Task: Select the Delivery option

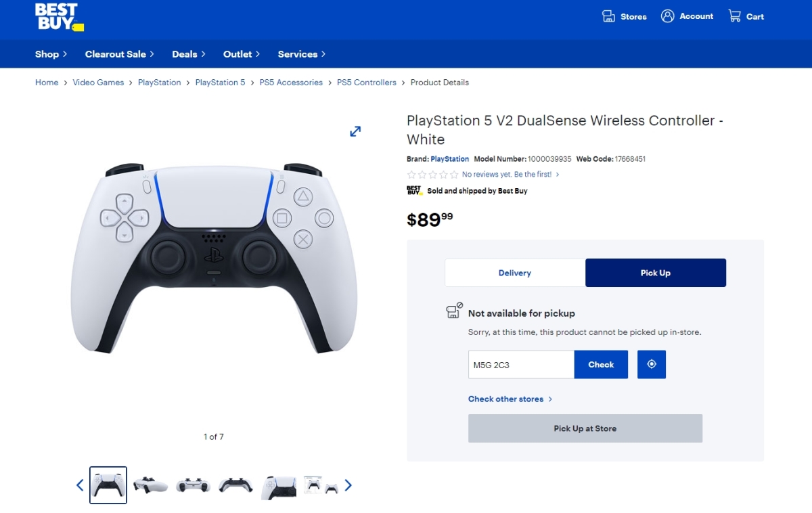Action: point(515,273)
